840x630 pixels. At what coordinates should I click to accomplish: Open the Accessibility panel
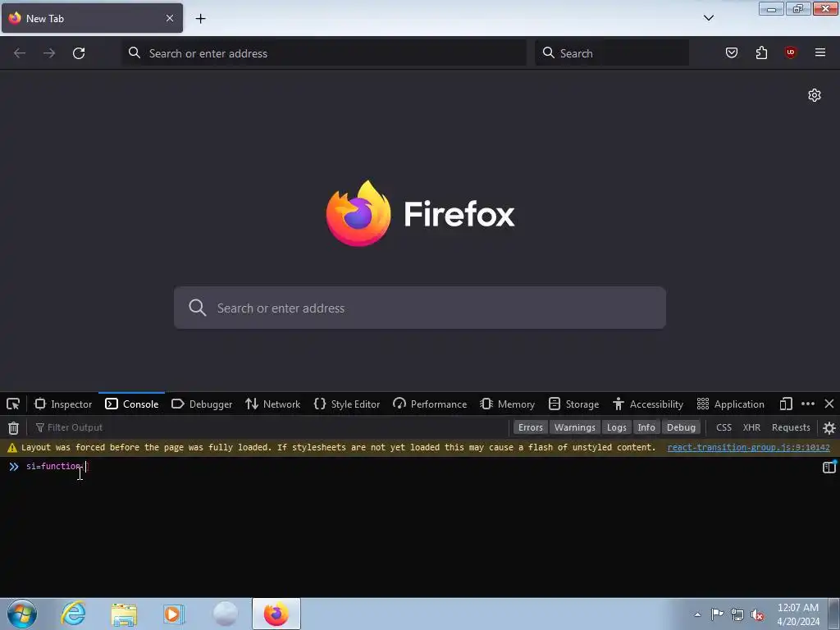648,404
